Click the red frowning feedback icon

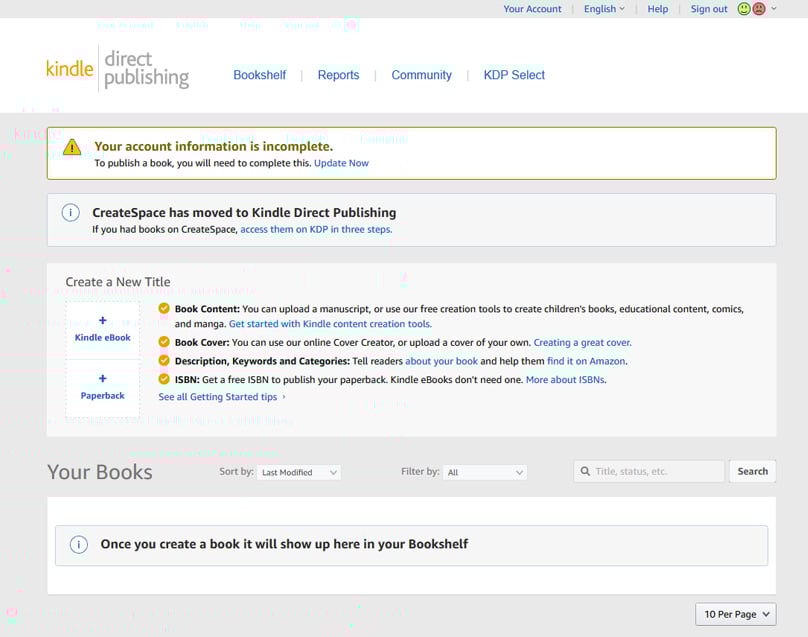point(757,8)
